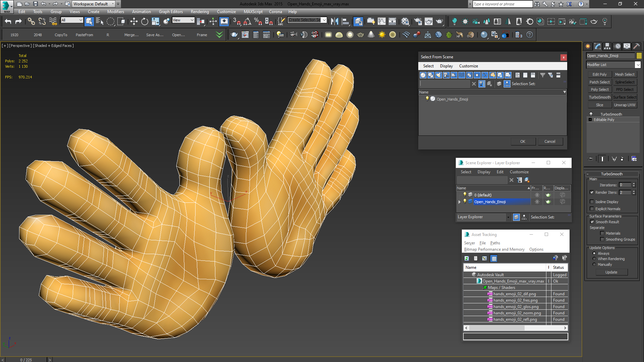This screenshot has width=644, height=362.
Task: Enable Isoline Display checkbox
Action: 592,202
